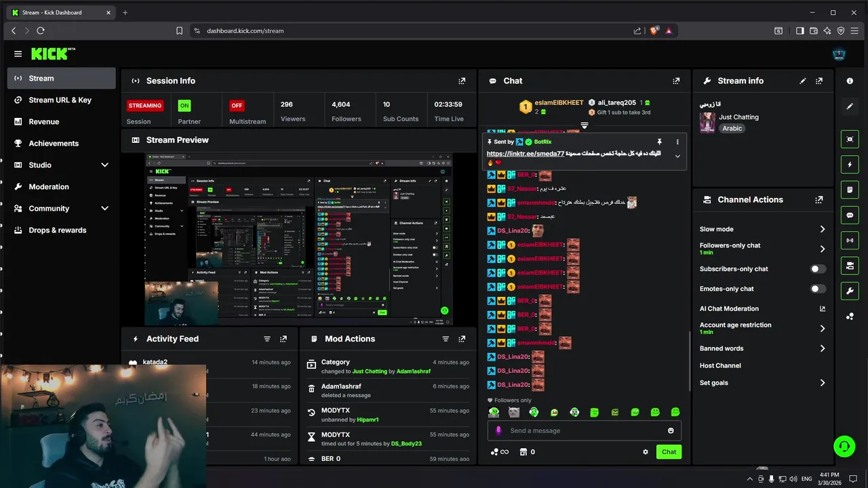Open Drops & rewards page
This screenshot has width=868, height=488.
(62, 230)
